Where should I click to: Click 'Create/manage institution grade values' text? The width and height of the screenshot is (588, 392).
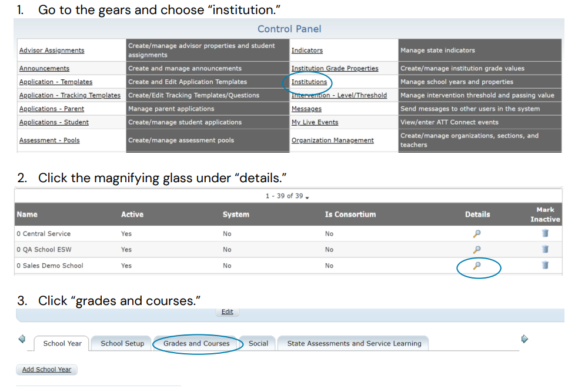(x=462, y=68)
